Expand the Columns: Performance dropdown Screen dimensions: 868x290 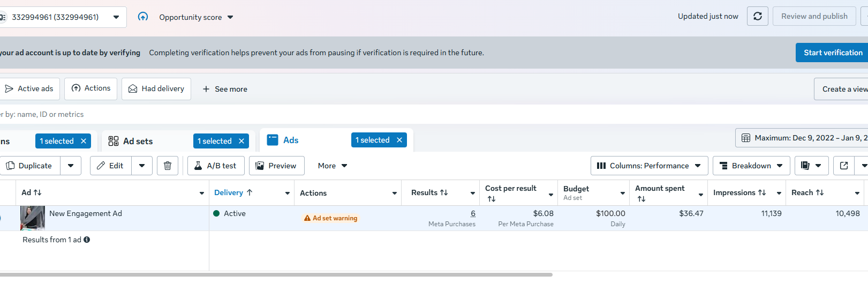649,166
